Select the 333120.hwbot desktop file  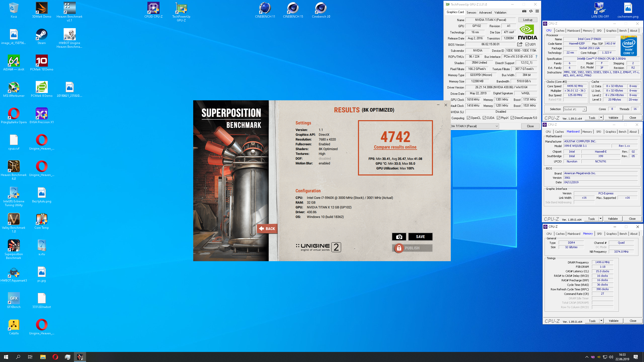pyautogui.click(x=42, y=300)
